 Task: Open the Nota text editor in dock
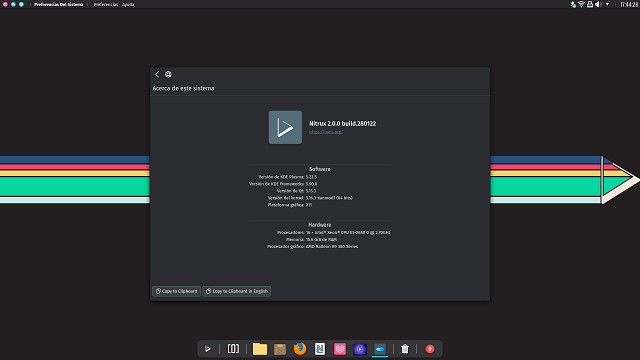click(x=320, y=349)
